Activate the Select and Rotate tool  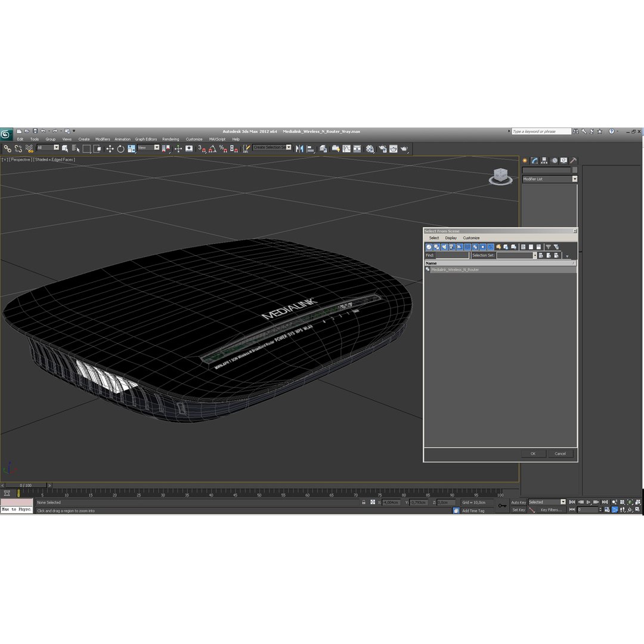coord(120,148)
